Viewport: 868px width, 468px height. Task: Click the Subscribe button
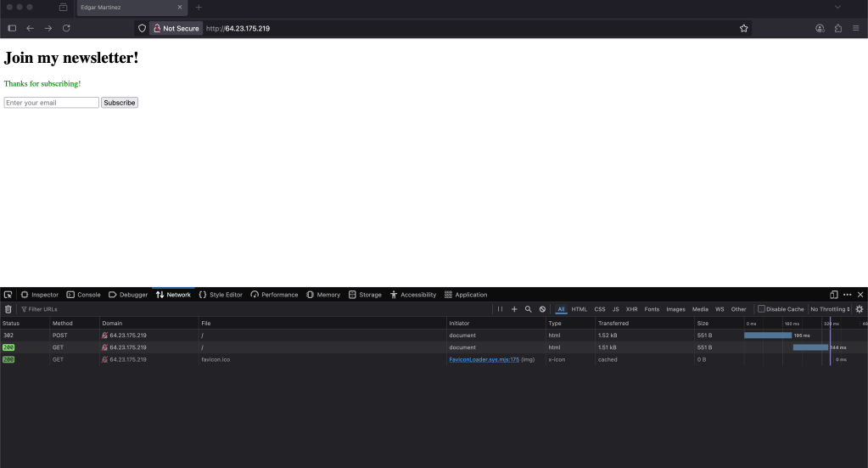tap(119, 103)
